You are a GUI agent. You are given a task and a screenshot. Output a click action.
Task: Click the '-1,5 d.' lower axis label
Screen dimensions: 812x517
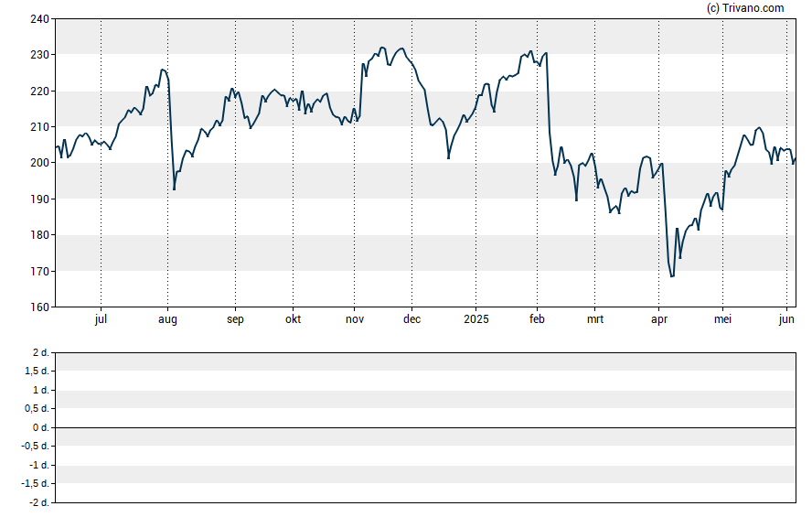coord(36,483)
